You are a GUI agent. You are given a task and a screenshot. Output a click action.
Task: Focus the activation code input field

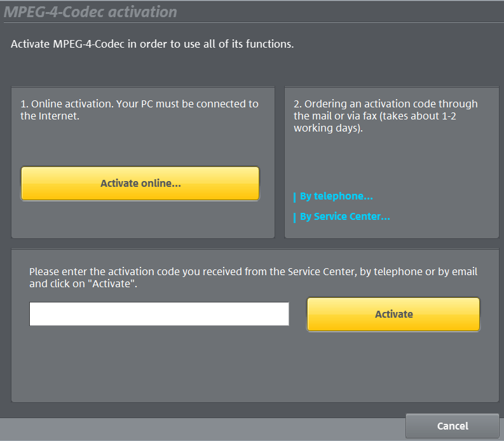coord(159,314)
